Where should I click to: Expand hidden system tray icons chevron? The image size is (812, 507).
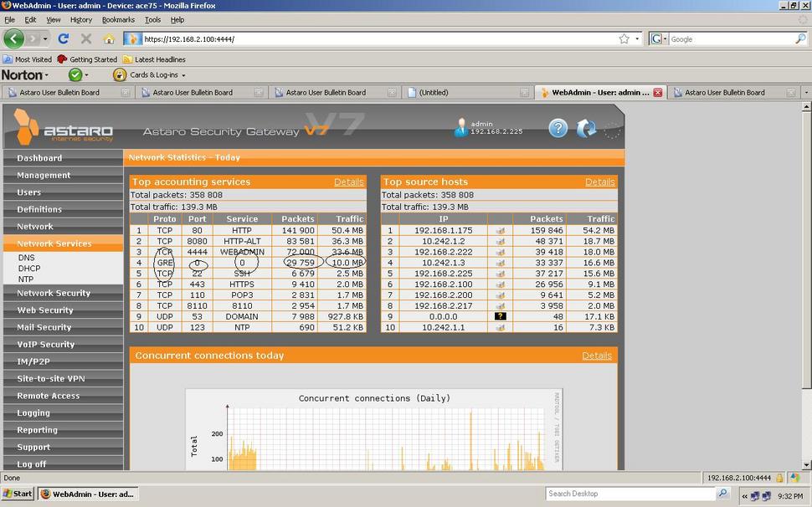744,496
